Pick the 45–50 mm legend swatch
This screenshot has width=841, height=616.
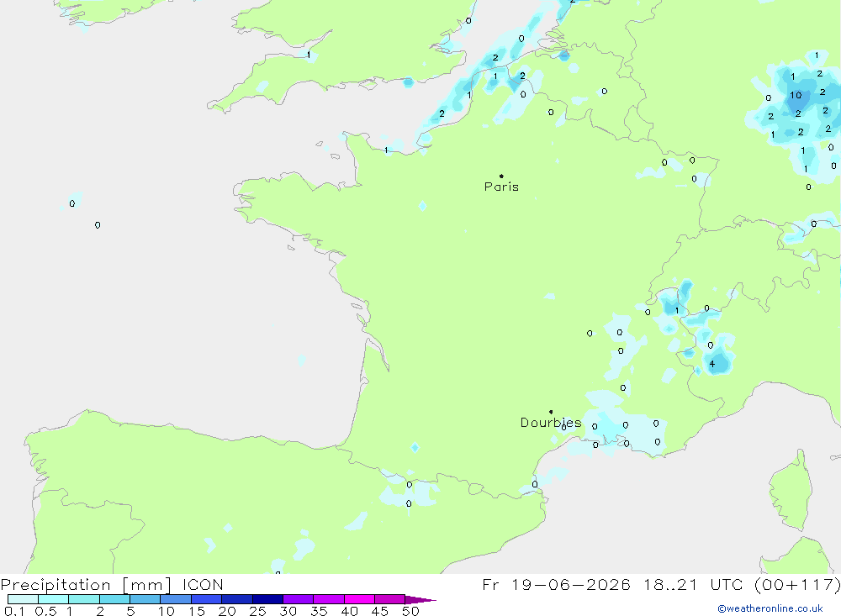point(390,599)
